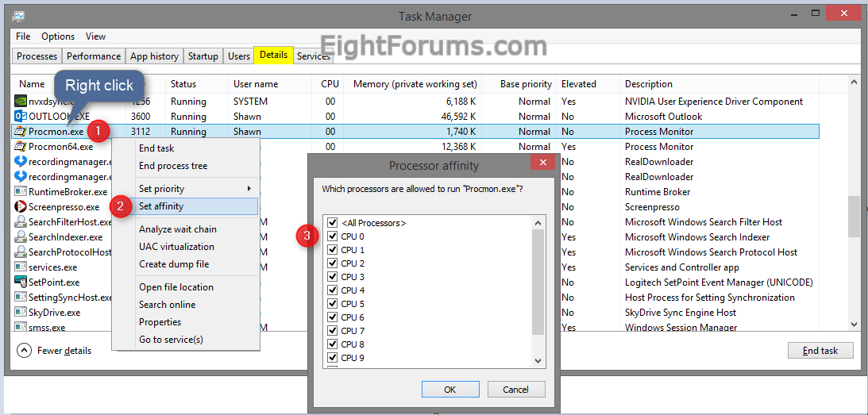868x415 pixels.
Task: Click the Procmon.exe process icon
Action: pyautogui.click(x=21, y=132)
